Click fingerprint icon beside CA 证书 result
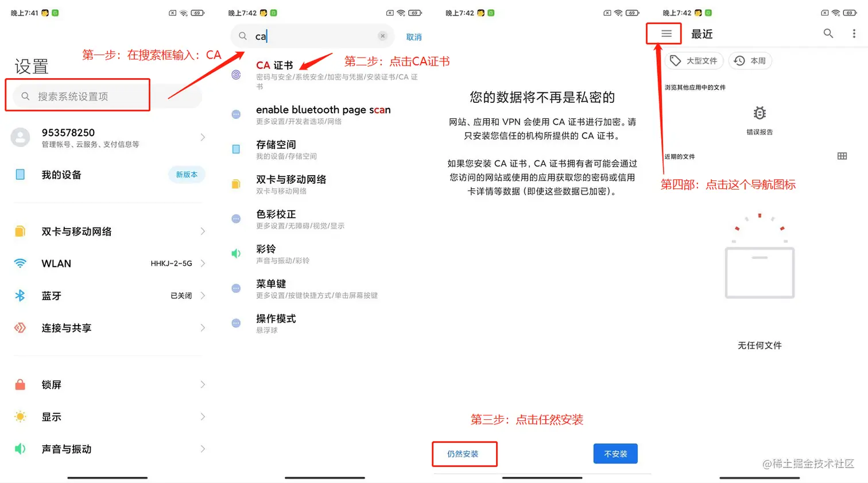 pyautogui.click(x=236, y=75)
